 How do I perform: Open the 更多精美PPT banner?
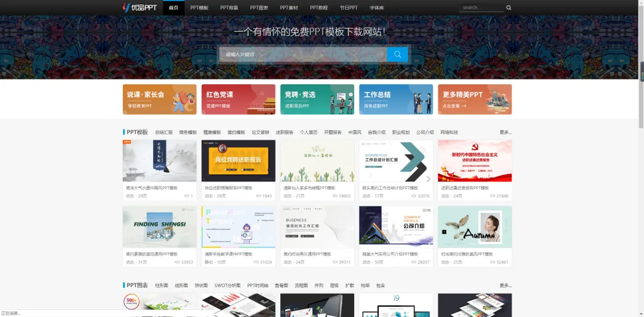[x=474, y=99]
